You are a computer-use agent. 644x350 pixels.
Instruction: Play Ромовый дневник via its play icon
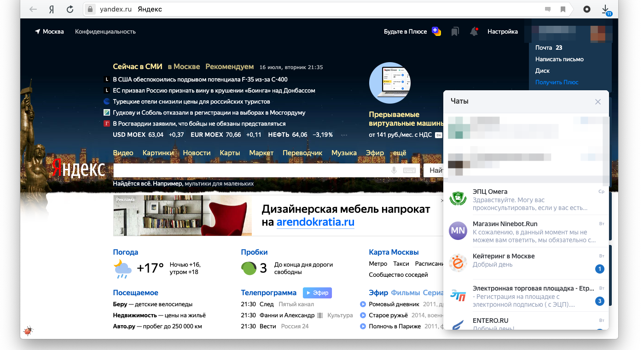pos(363,304)
